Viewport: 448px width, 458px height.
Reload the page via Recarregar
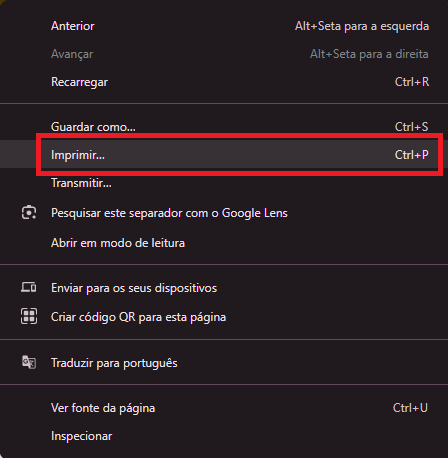coord(224,82)
